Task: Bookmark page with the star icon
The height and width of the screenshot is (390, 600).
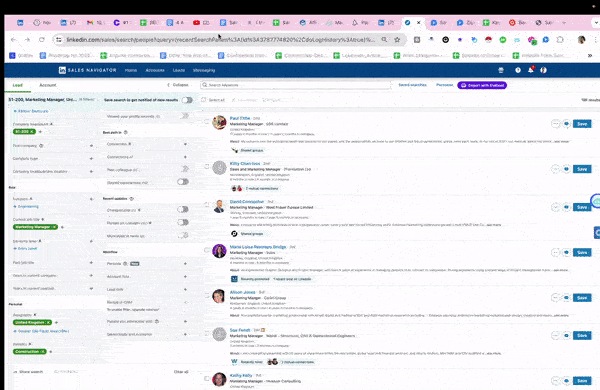Action: 397,39
